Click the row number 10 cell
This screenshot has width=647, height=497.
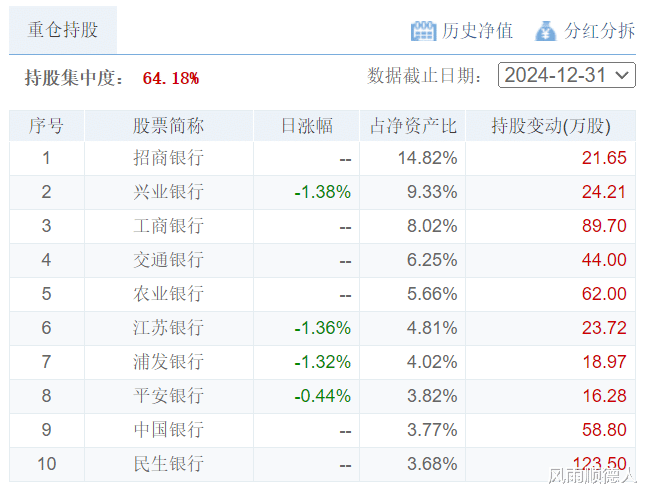[x=47, y=464]
